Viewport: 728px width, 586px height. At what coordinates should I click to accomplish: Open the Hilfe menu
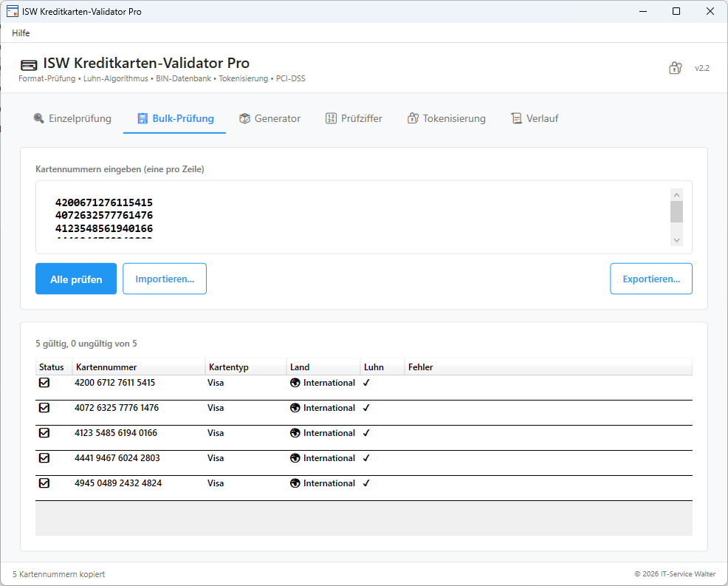(20, 33)
